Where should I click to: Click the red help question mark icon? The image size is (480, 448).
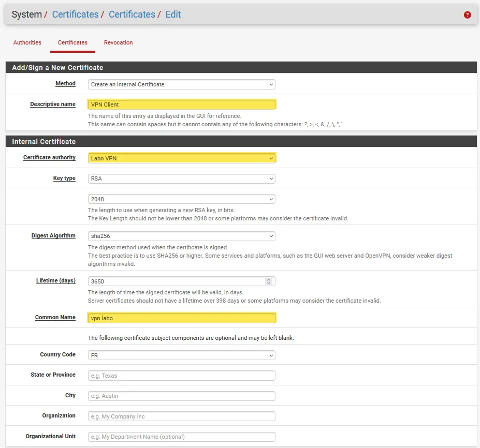pyautogui.click(x=467, y=15)
